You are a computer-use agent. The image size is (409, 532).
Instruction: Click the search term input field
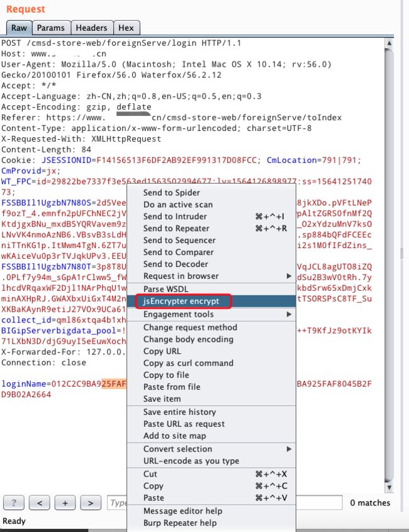tap(225, 502)
